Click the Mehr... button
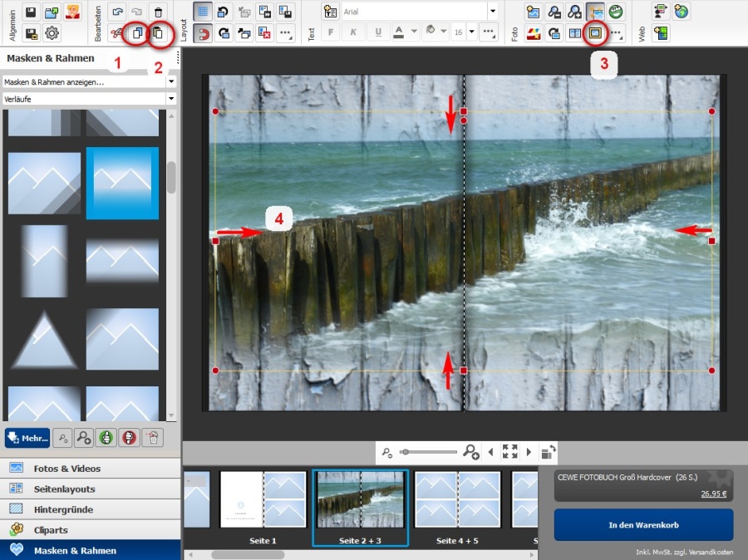This screenshot has height=560, width=748. click(27, 438)
